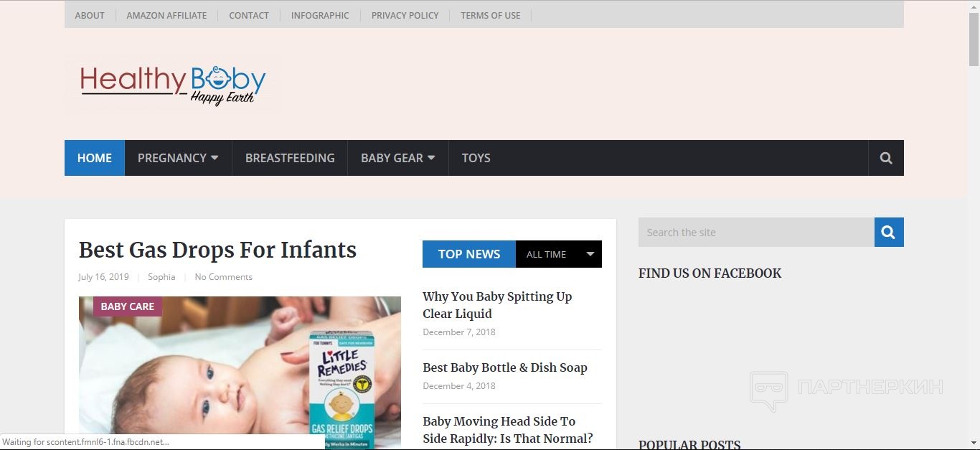Image resolution: width=980 pixels, height=450 pixels.
Task: Click the Find Us On Facebook heading
Action: tap(710, 273)
